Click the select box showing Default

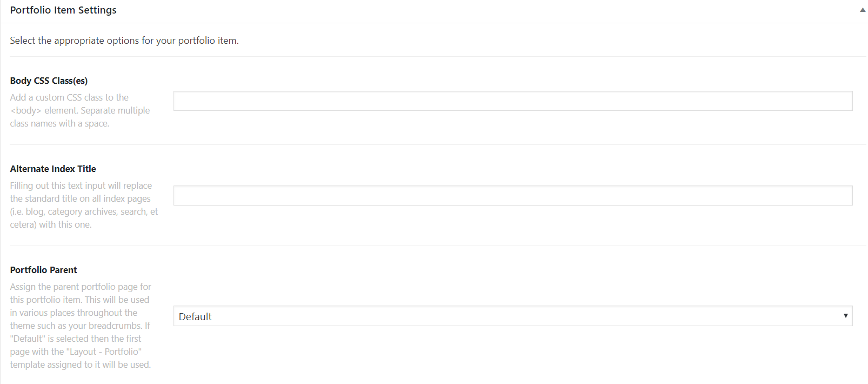tap(512, 316)
